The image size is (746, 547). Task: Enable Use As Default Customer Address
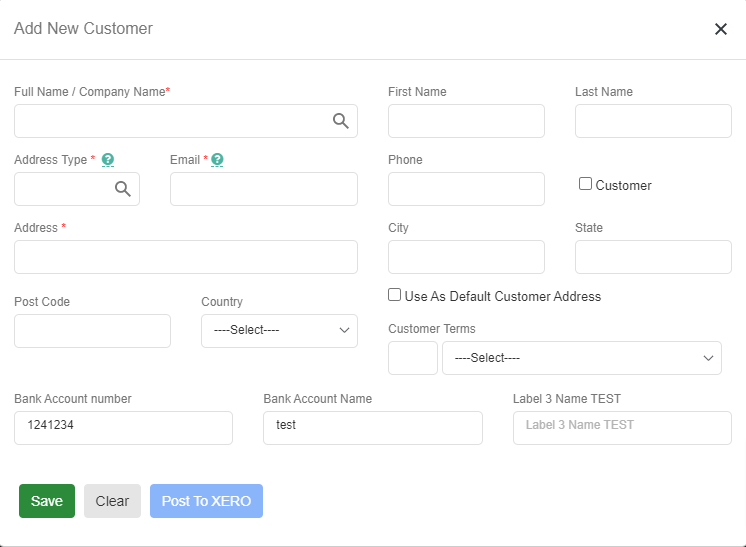pos(395,295)
